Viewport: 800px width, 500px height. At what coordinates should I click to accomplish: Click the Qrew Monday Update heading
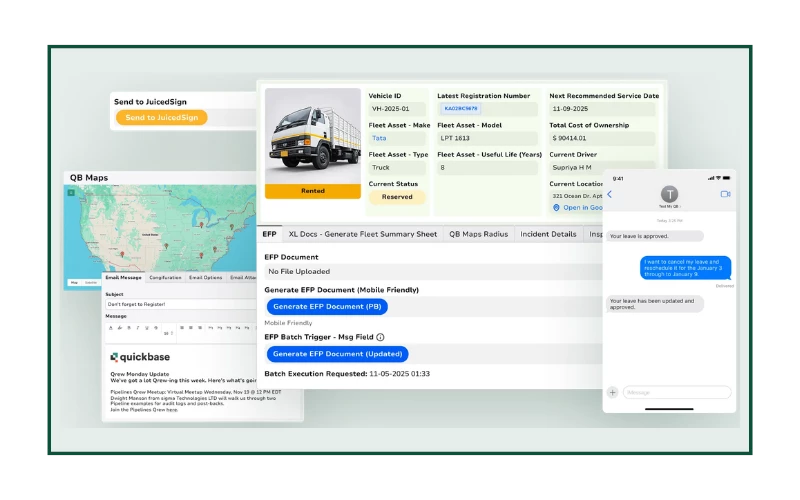(140, 374)
